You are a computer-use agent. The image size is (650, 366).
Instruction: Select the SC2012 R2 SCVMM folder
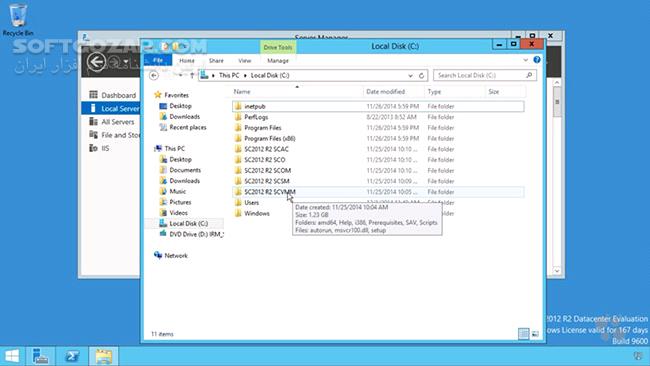point(378,192)
